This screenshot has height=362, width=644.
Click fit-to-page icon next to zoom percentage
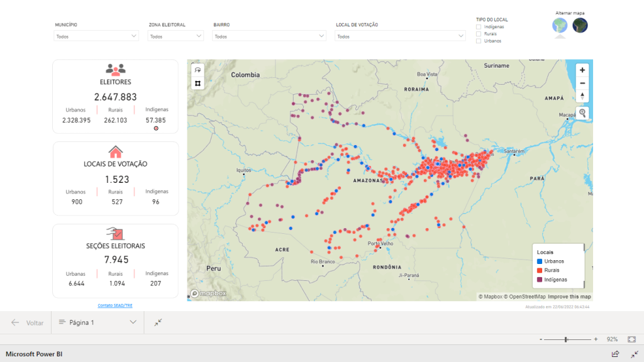tap(631, 339)
